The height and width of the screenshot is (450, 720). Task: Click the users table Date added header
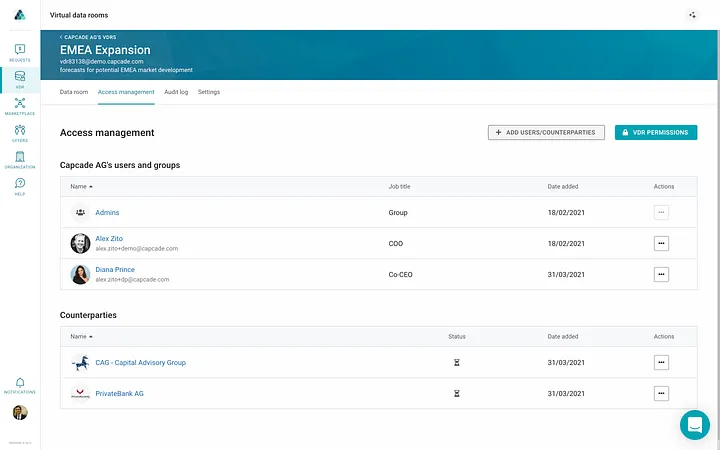(x=562, y=186)
